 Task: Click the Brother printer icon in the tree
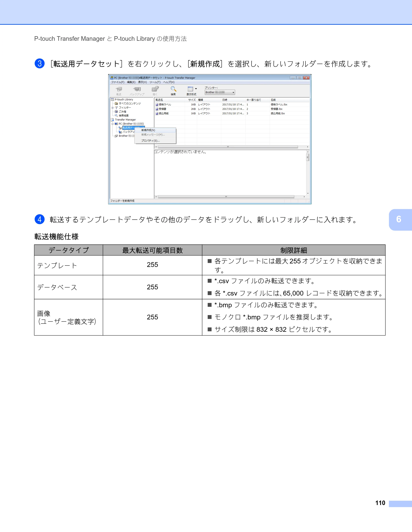(116, 136)
